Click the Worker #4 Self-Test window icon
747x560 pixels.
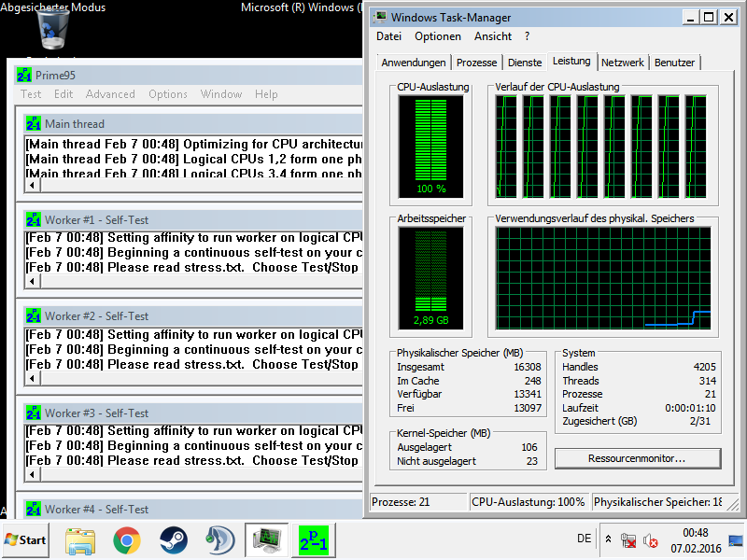[x=34, y=509]
